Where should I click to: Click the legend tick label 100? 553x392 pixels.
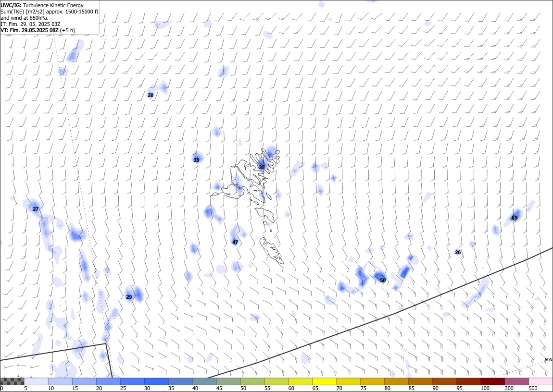coord(485,389)
